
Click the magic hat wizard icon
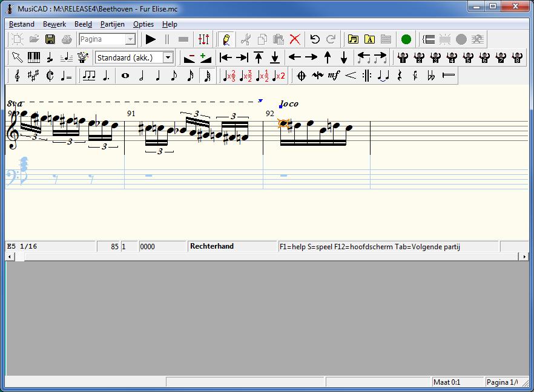[83, 57]
